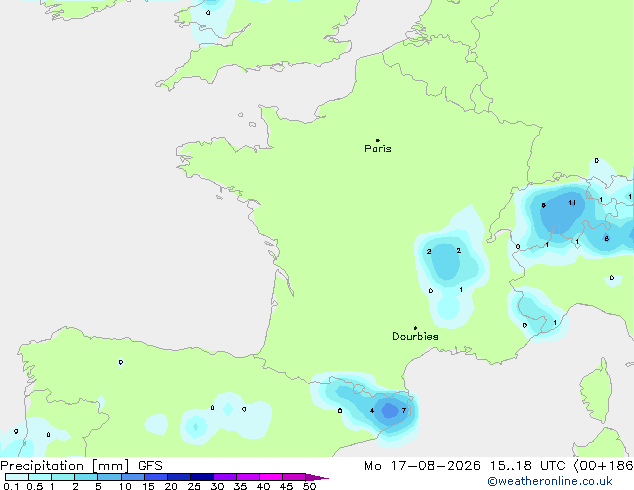Click the legend scale label '0.5'
Image resolution: width=634 pixels, height=490 pixels.
point(34,486)
